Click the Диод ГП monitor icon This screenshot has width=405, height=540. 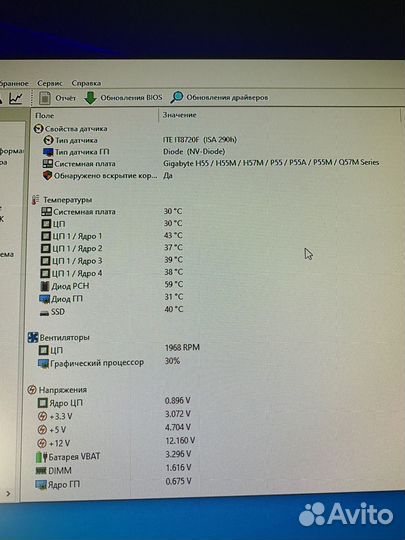[44, 299]
